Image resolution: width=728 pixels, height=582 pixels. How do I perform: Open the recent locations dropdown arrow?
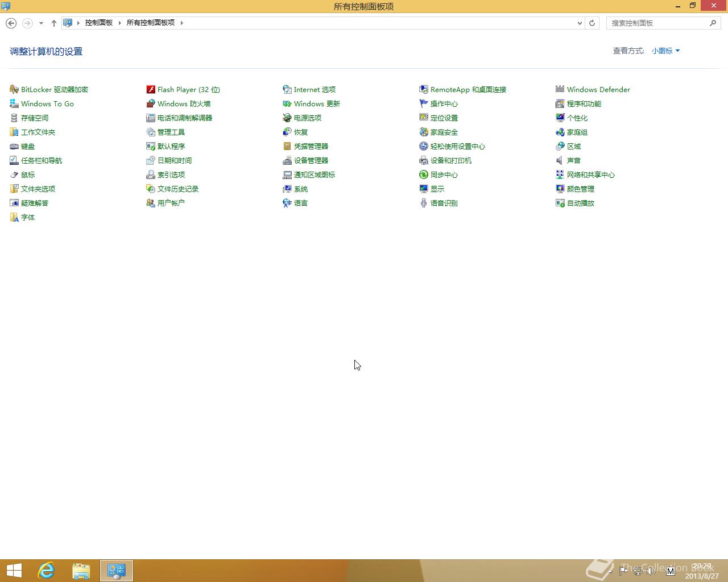tap(41, 23)
